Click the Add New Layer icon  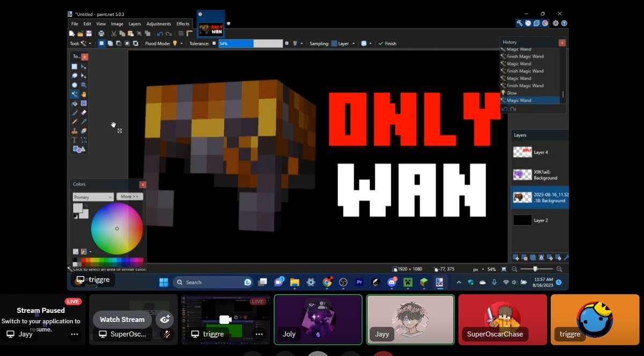[516, 258]
